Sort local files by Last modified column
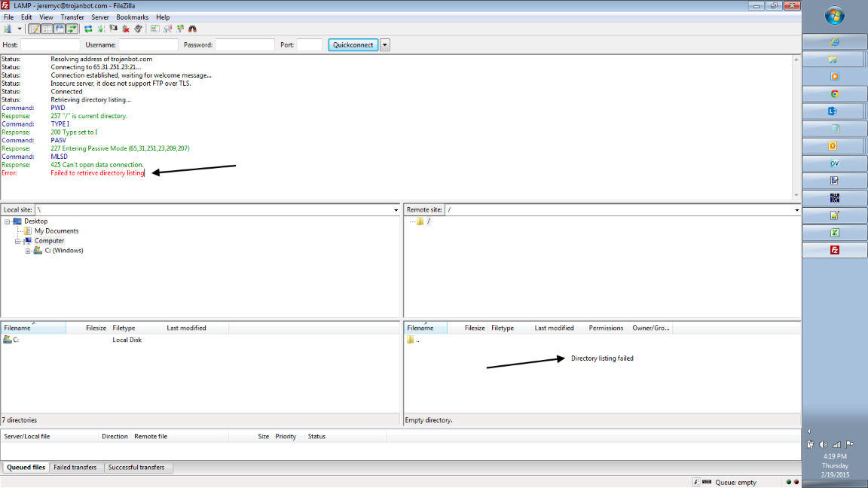The height and width of the screenshot is (488, 868). pyautogui.click(x=196, y=328)
